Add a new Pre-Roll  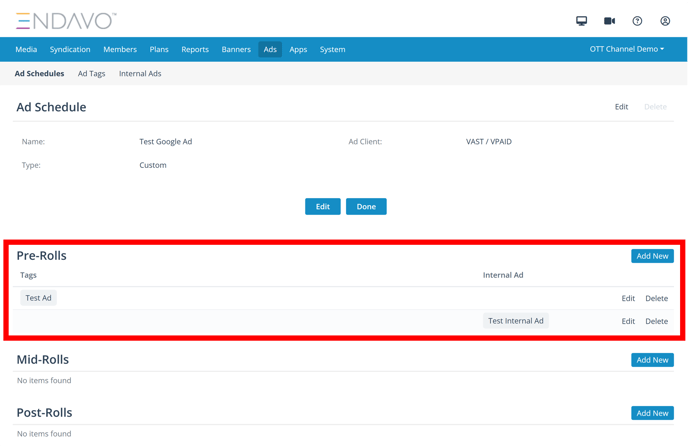point(652,256)
